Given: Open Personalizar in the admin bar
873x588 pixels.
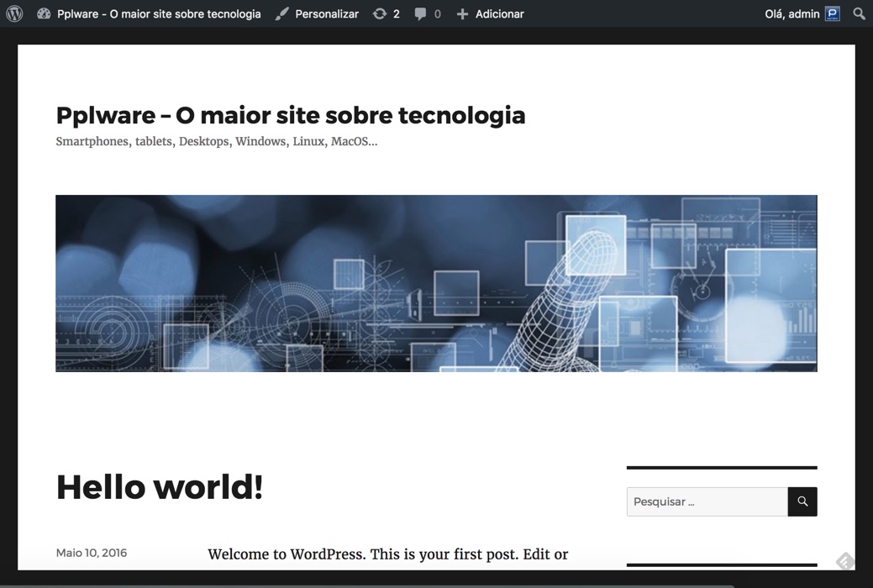Looking at the screenshot, I should [x=327, y=14].
